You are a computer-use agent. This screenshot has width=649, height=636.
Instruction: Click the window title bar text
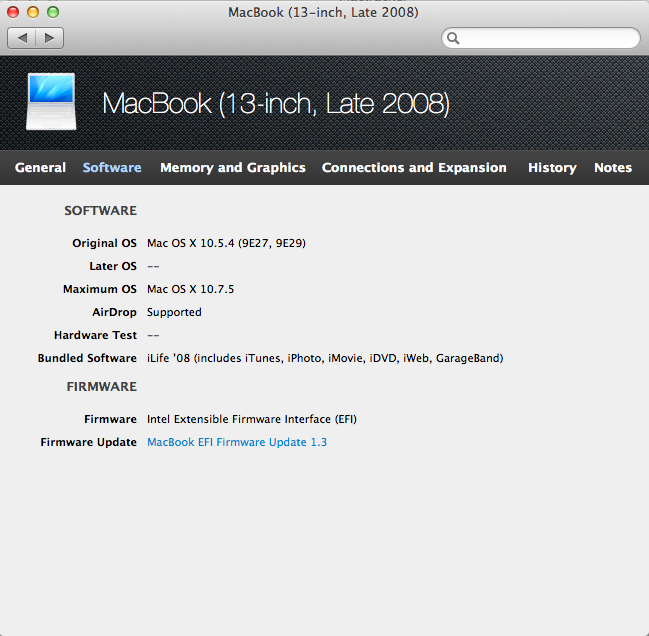pos(323,12)
